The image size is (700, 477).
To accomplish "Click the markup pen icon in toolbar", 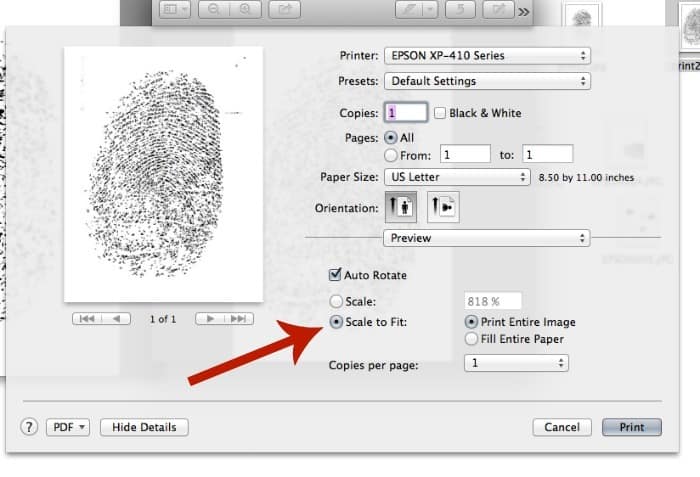I will click(x=408, y=9).
